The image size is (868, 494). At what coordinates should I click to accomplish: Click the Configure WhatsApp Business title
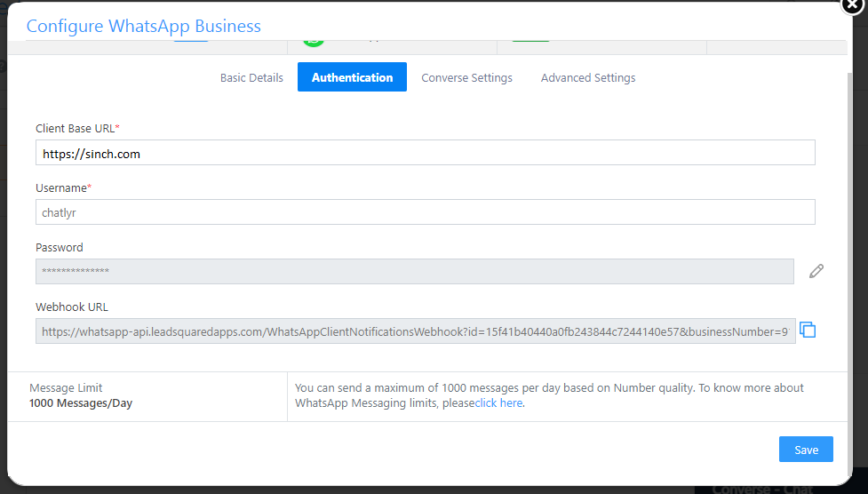144,26
